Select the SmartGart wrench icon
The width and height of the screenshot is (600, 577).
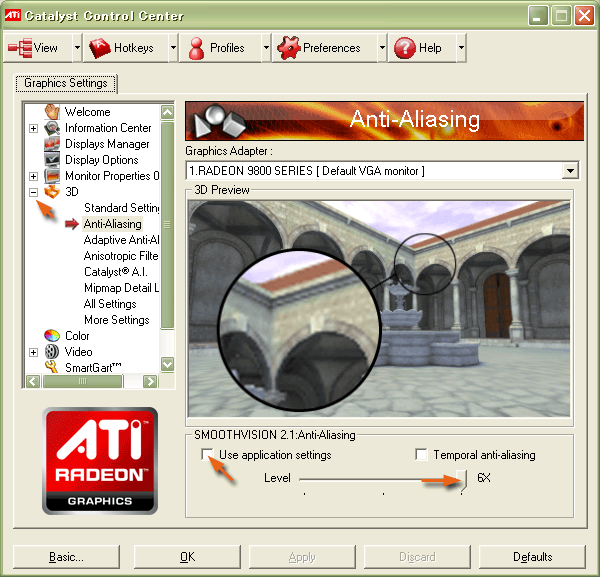[x=51, y=367]
